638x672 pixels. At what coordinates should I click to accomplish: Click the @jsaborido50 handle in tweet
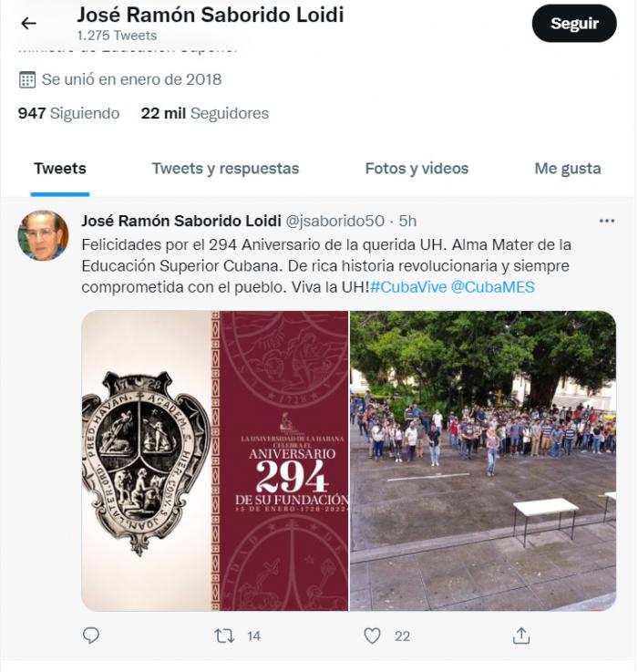334,221
